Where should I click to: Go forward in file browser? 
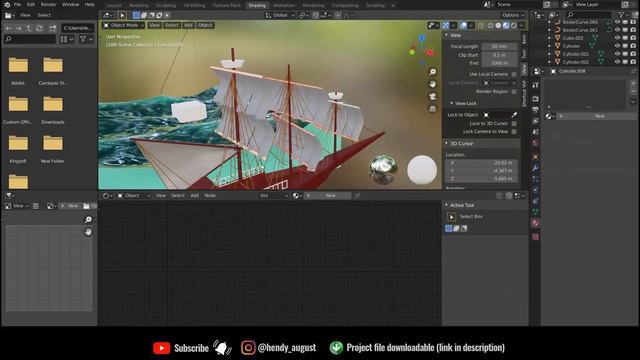pyautogui.click(x=18, y=28)
